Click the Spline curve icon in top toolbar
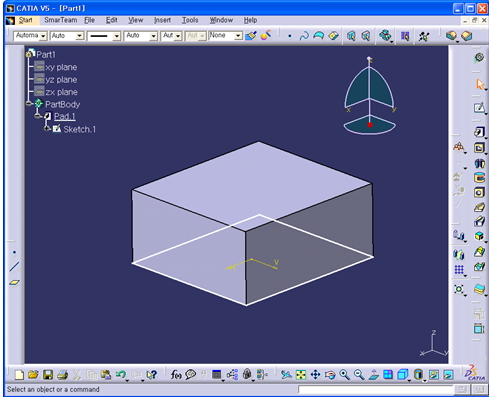Viewport: 489px width, 397px height. [304, 36]
